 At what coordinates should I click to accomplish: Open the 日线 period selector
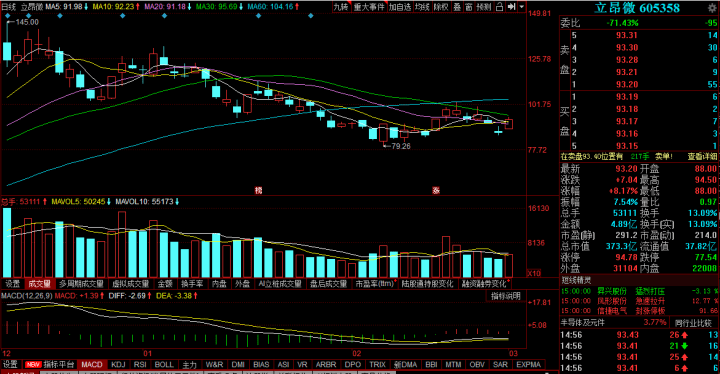click(x=9, y=7)
